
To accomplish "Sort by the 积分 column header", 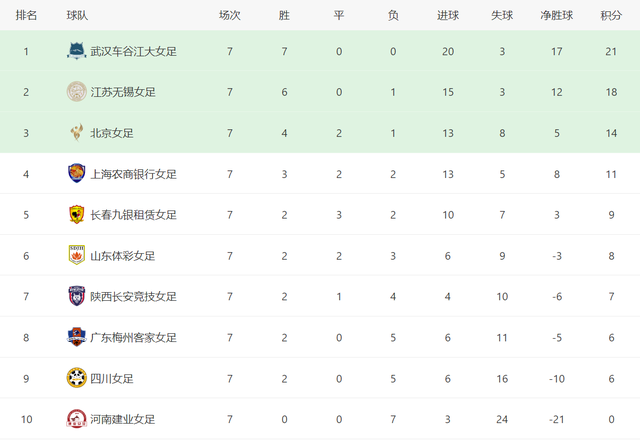I will pos(611,16).
